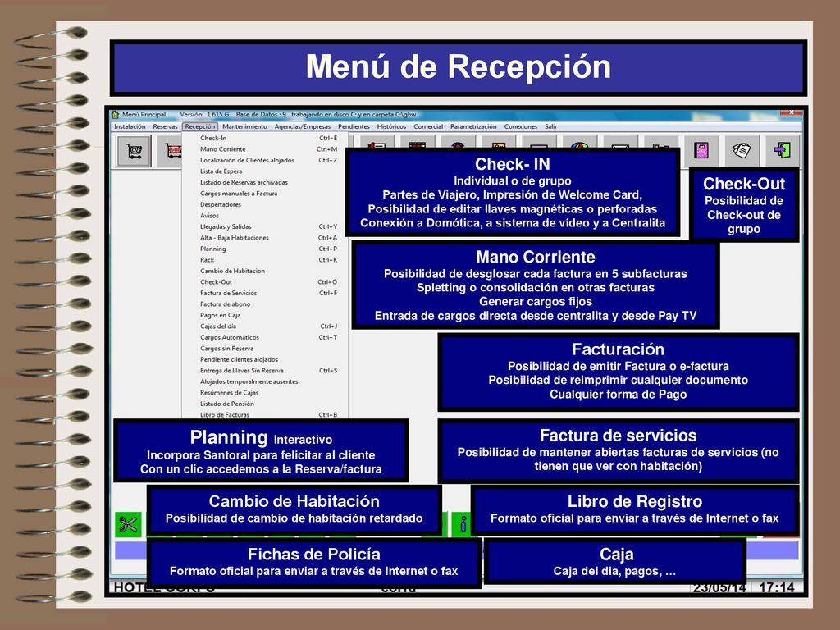This screenshot has height=630, width=840.
Task: Choose Llegadas y Salidas
Action: [x=265, y=226]
